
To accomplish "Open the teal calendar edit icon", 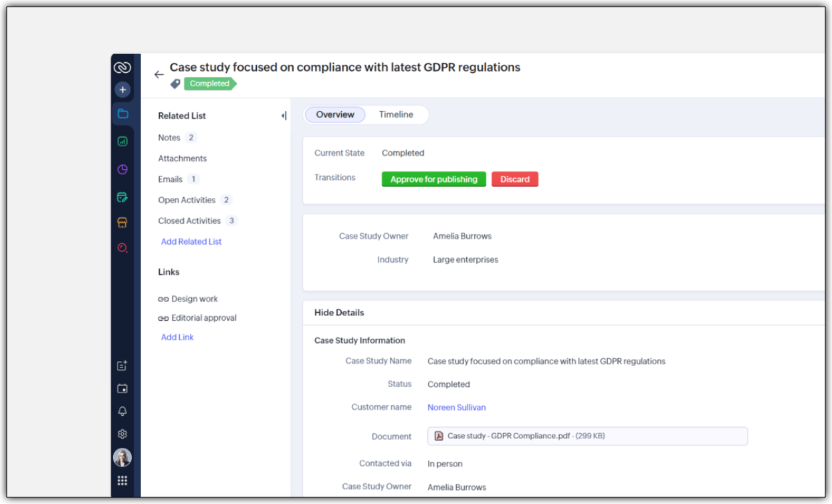I will tap(122, 197).
